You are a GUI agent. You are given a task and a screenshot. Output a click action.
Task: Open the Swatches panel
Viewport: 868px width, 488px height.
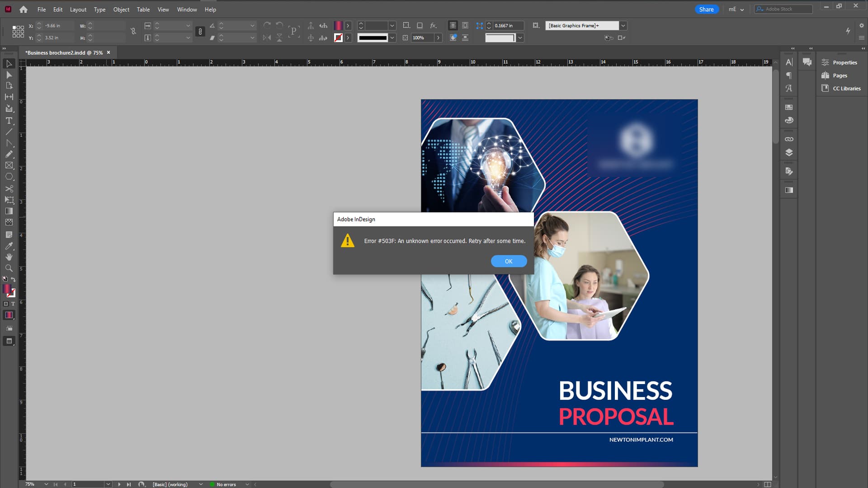coord(789,107)
